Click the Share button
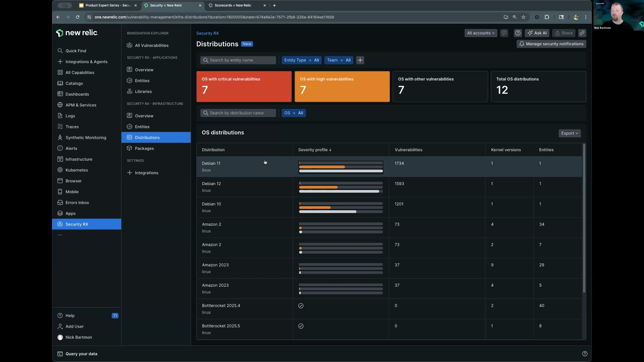The width and height of the screenshot is (644, 362). tap(564, 33)
